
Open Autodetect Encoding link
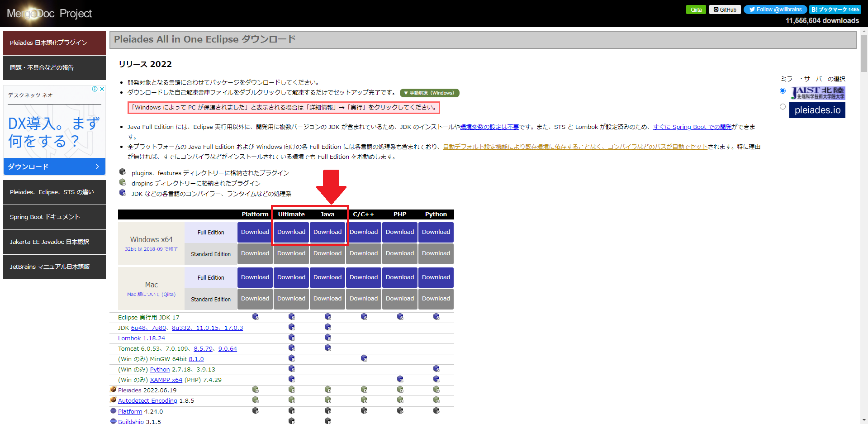(x=147, y=400)
